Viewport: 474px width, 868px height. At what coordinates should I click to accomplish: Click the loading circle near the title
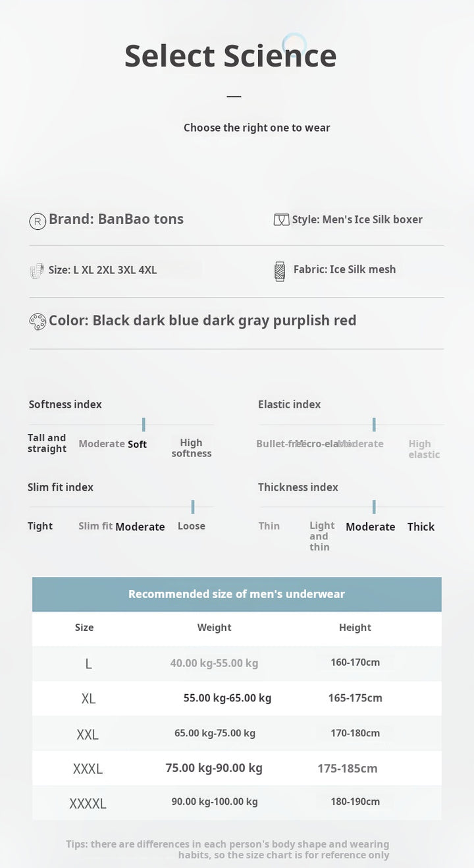coord(294,45)
